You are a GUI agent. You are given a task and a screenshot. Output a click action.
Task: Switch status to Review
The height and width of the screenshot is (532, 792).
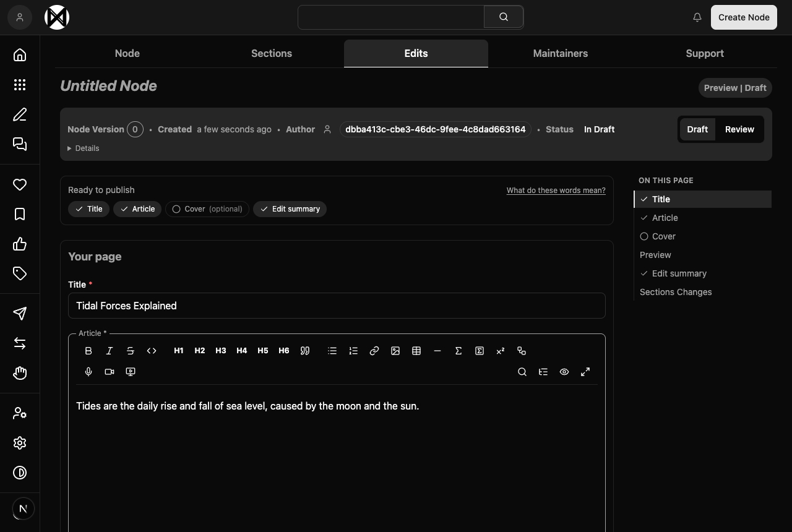pyautogui.click(x=739, y=129)
